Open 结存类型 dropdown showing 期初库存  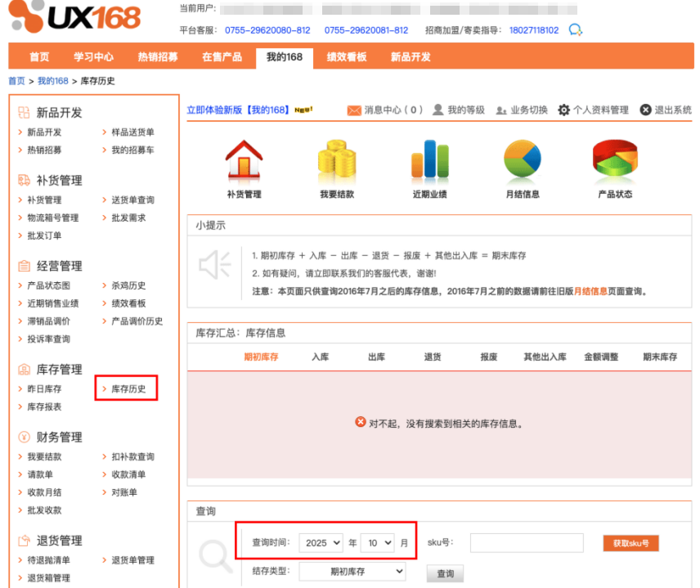coord(352,572)
